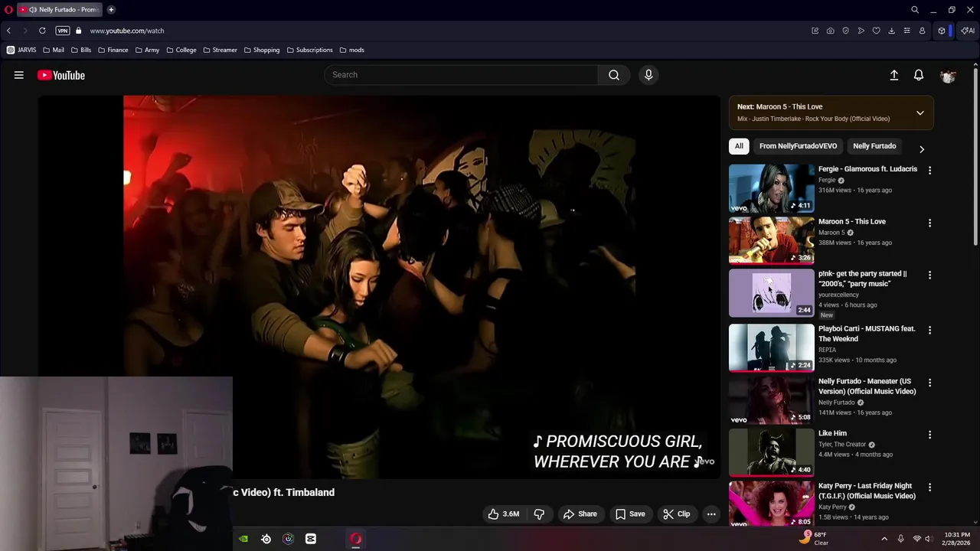This screenshot has height=551, width=980.
Task: Show hidden tray icons chevron
Action: (x=884, y=539)
